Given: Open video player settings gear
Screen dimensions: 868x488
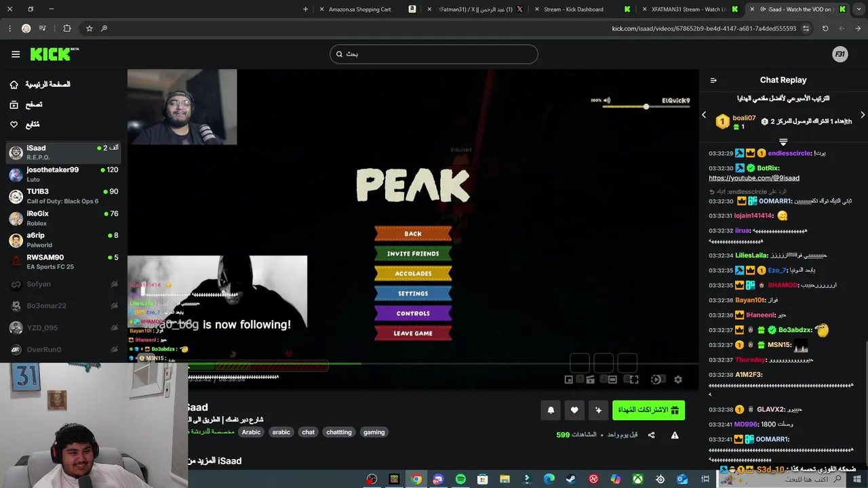Looking at the screenshot, I should tap(677, 380).
